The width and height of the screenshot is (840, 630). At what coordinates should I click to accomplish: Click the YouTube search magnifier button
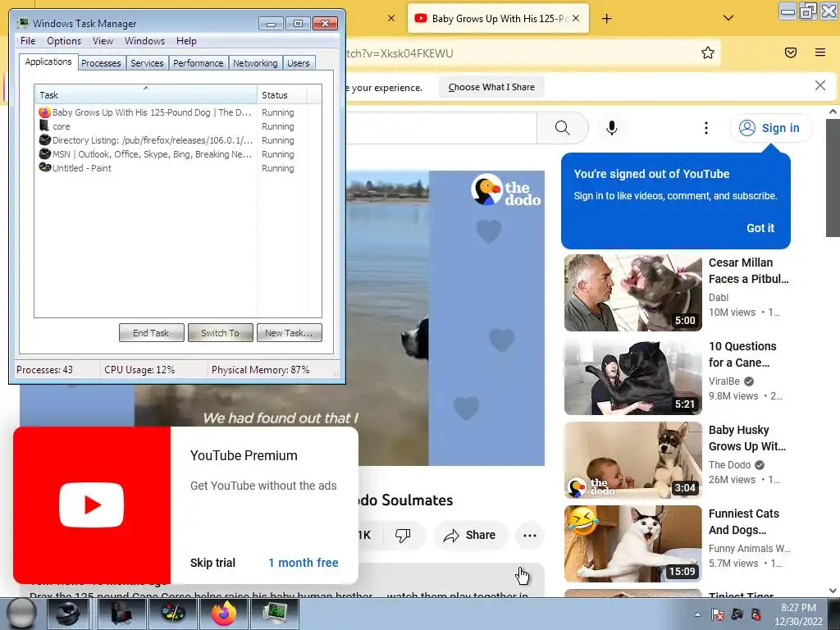point(563,128)
